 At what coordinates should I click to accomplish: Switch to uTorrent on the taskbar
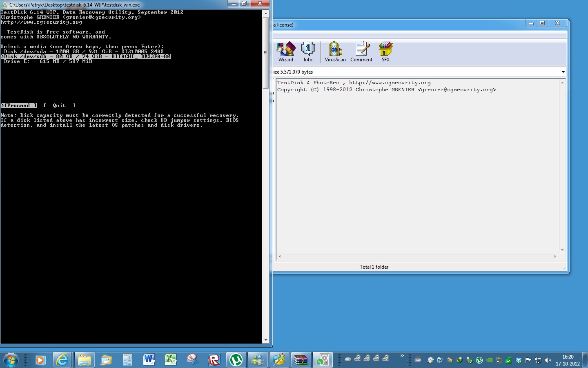[236, 360]
